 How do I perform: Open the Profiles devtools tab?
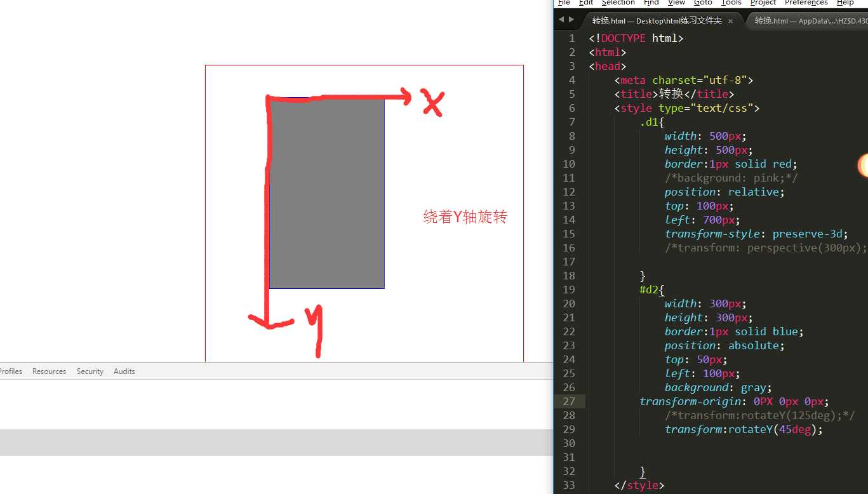pyautogui.click(x=11, y=371)
